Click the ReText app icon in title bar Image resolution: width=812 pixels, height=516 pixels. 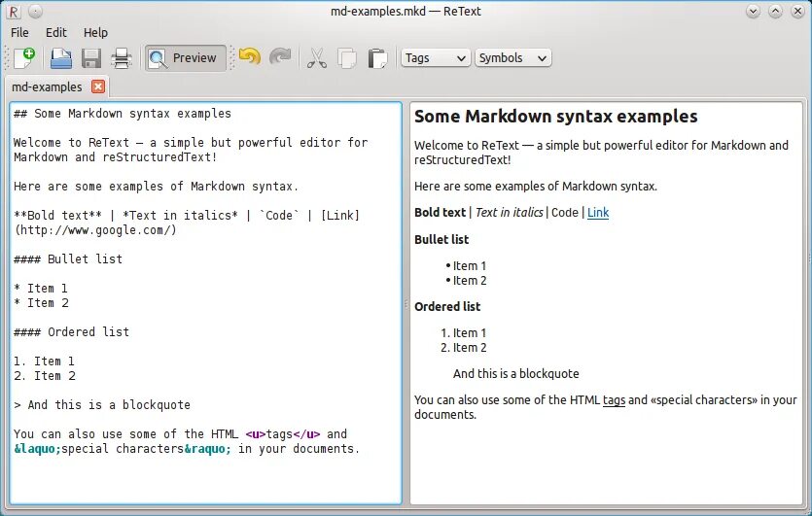14,12
